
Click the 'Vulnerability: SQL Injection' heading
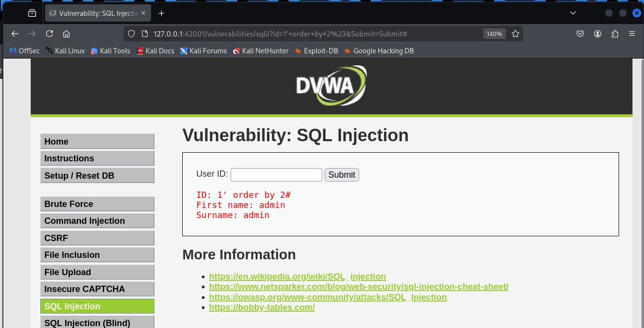pyautogui.click(x=295, y=135)
